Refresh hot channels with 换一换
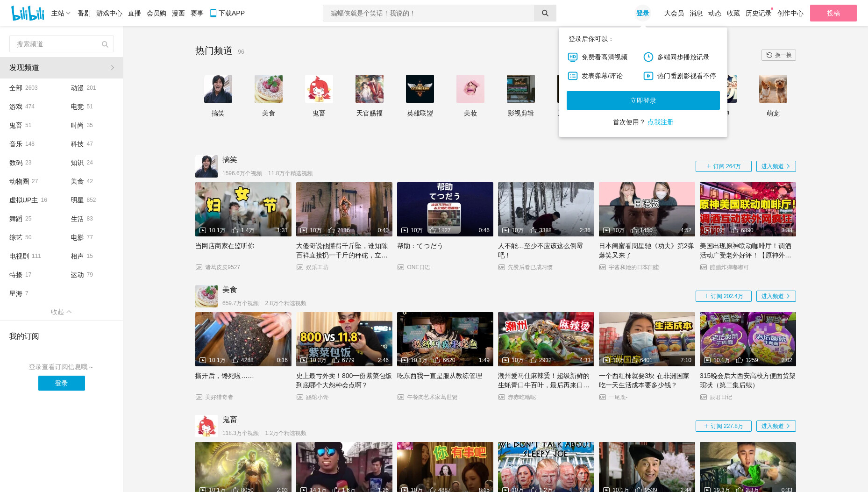Image resolution: width=868 pixels, height=492 pixels. point(779,55)
